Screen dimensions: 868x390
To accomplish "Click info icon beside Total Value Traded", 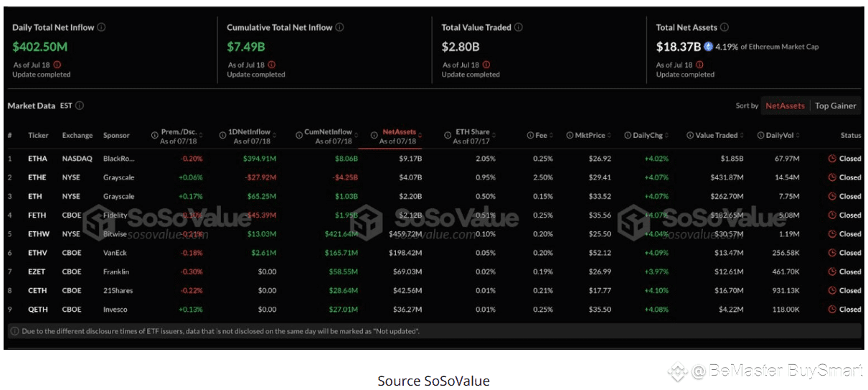I will [x=518, y=27].
